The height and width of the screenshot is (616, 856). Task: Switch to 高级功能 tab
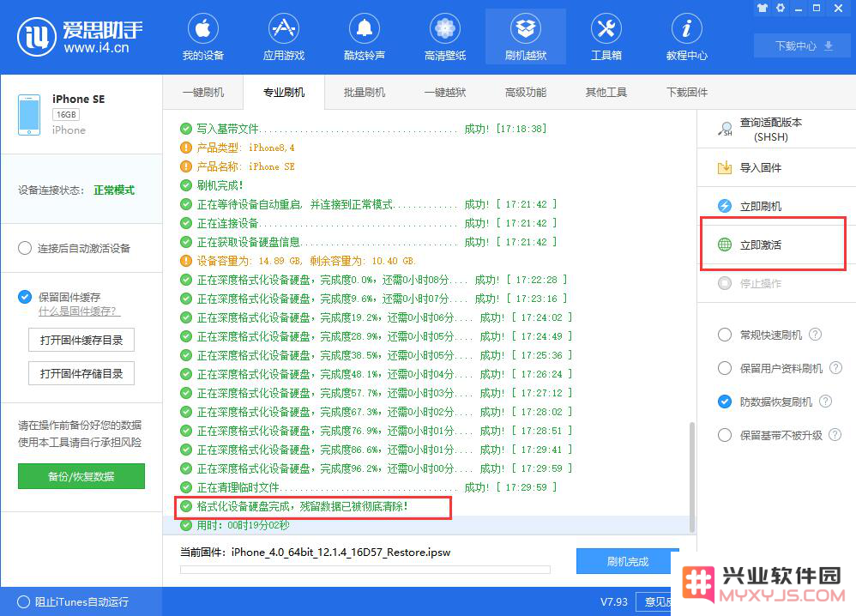pos(526,93)
